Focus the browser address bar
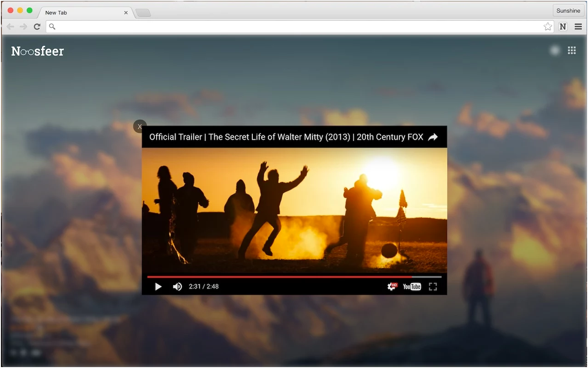The image size is (588, 368). 300,27
